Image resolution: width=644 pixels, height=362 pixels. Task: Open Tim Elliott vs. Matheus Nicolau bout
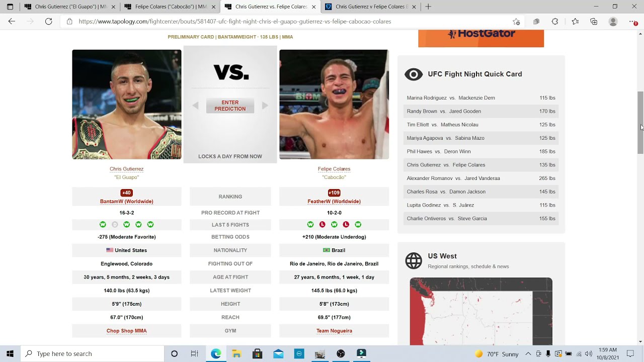pos(481,125)
